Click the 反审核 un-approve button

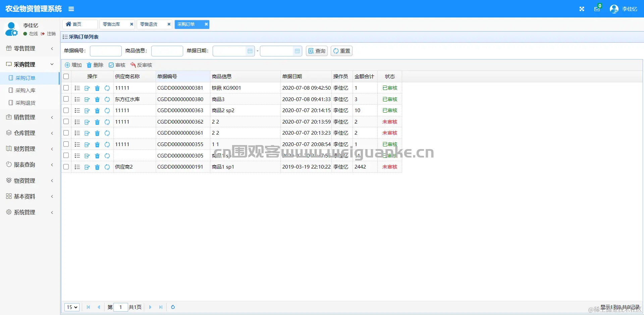tap(141, 65)
